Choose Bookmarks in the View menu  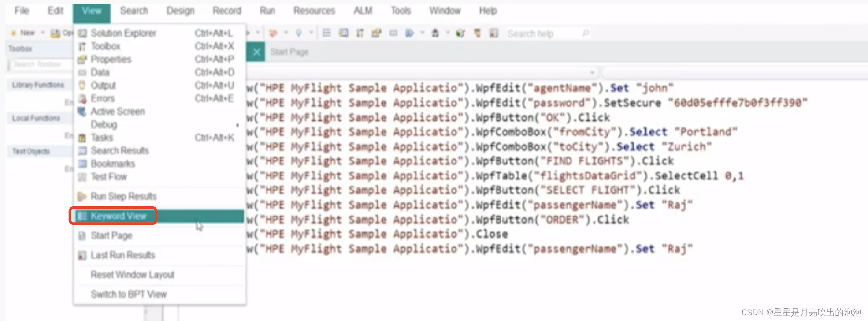click(x=159, y=164)
